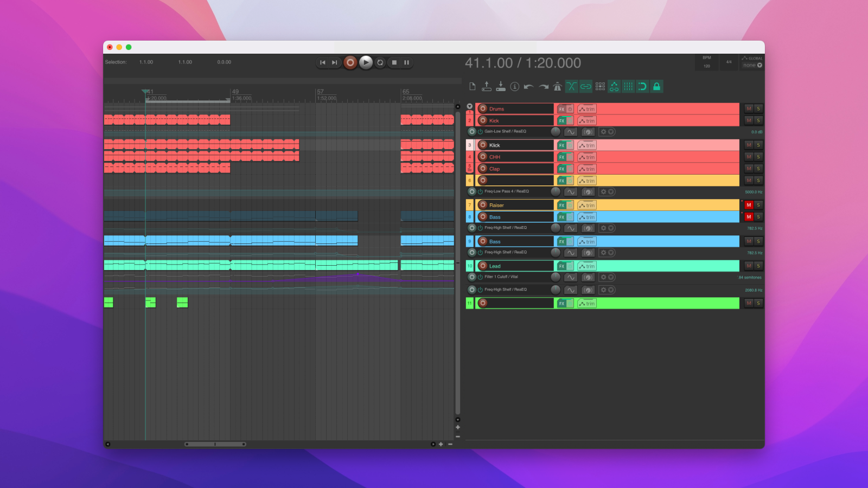The image size is (868, 488).
Task: Click the transport Stop button
Action: pyautogui.click(x=394, y=62)
